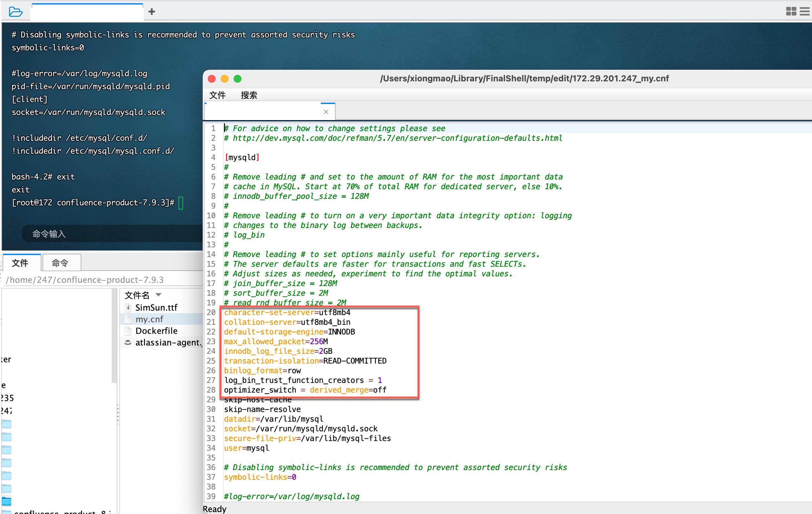Switch to the 命令 tab

click(60, 263)
